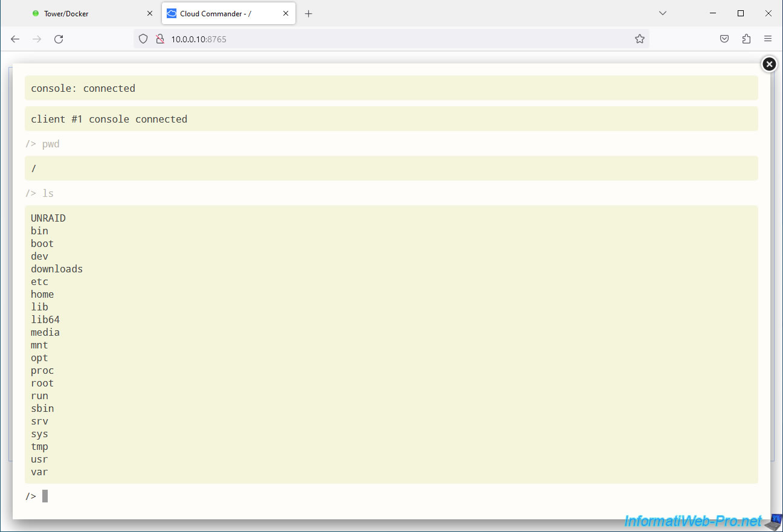Click the 'downloads' entry in ls output

tap(57, 269)
